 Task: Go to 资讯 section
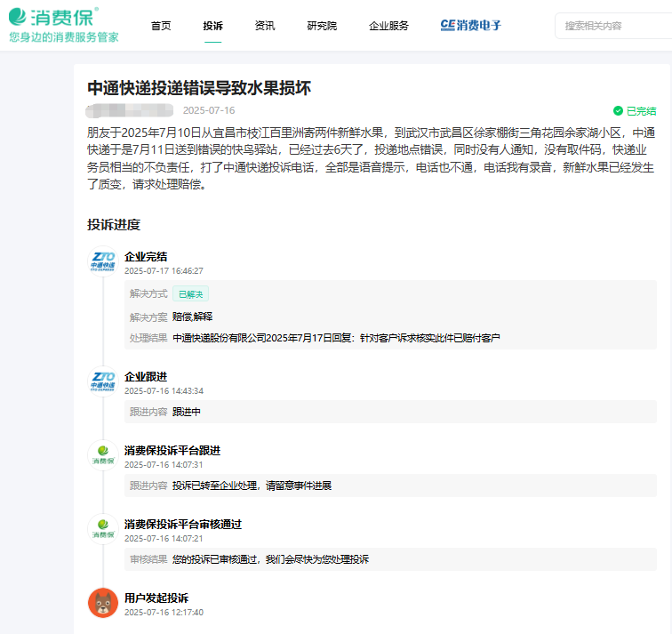click(x=265, y=26)
